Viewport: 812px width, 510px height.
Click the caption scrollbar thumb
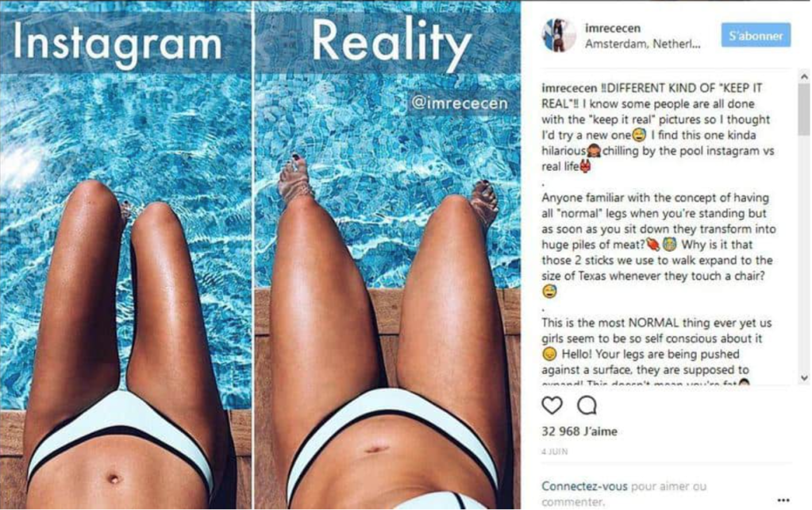pyautogui.click(x=804, y=109)
